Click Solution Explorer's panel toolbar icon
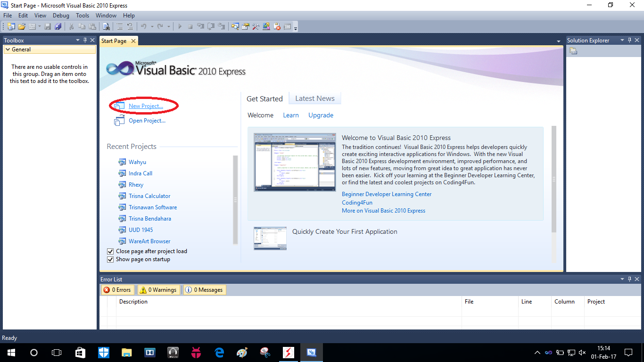The image size is (644, 362). 573,51
